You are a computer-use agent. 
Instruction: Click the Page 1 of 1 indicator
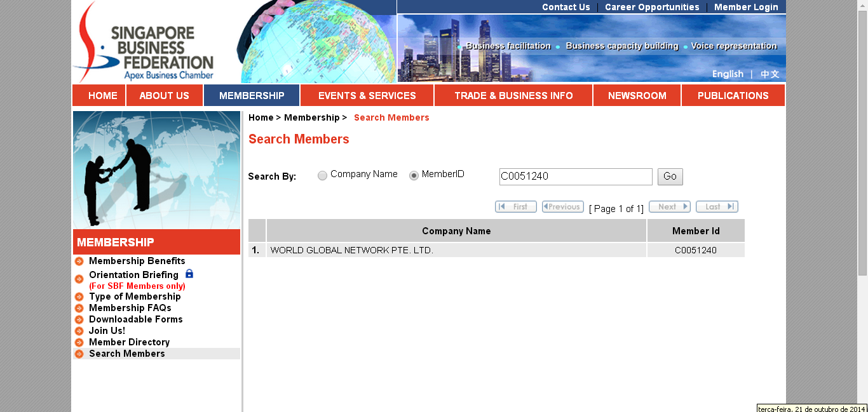click(x=616, y=209)
